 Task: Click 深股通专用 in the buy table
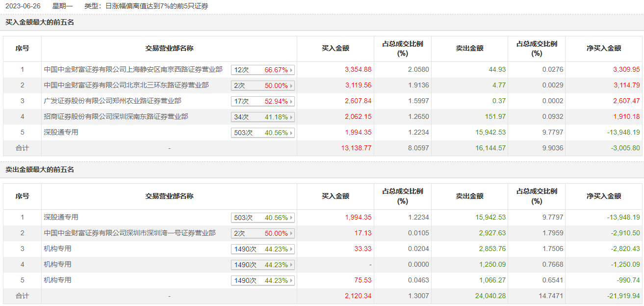tap(61, 133)
